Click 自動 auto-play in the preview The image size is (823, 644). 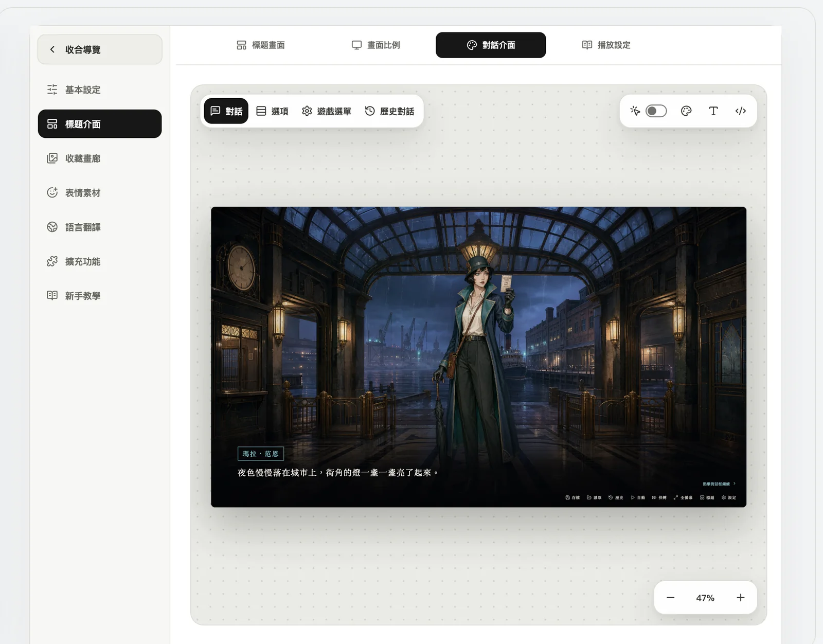click(x=638, y=497)
